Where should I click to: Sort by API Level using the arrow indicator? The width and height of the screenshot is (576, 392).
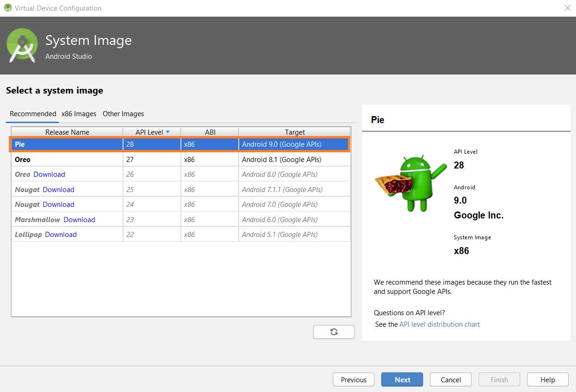point(167,132)
